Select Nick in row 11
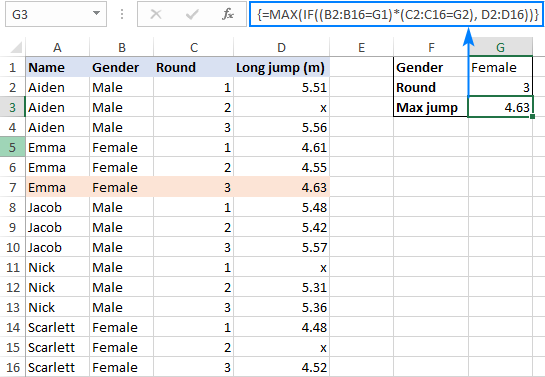Viewport: 545px width, 377px height. [x=57, y=267]
